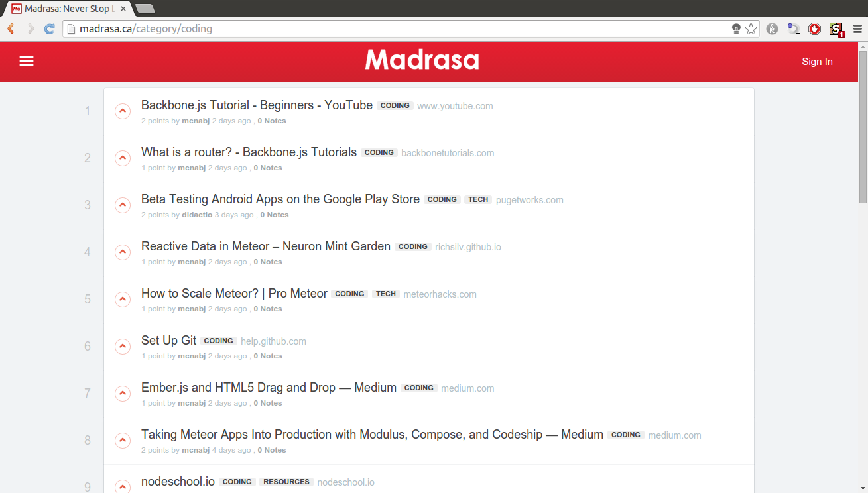868x493 pixels.
Task: Click the extension icon with red badge 1
Action: 836,29
